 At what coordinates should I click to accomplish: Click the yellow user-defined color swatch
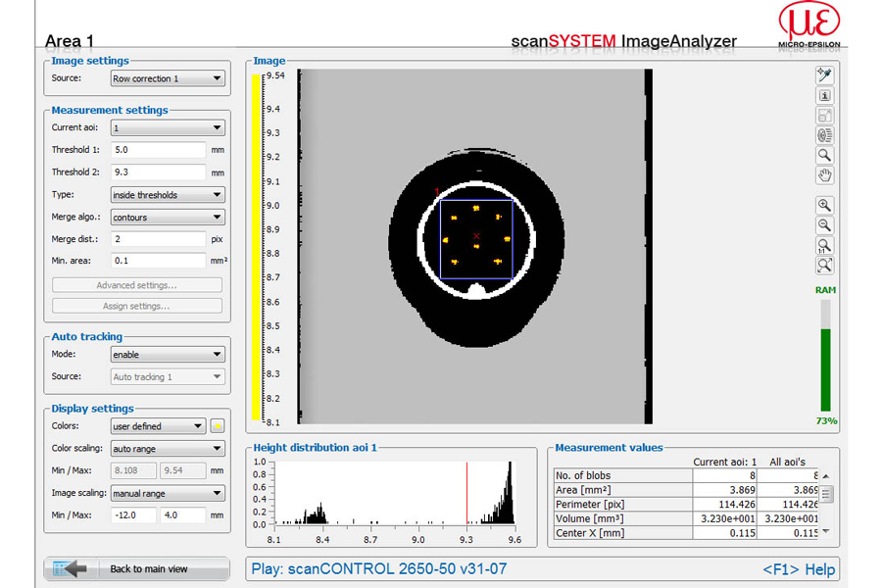click(218, 426)
